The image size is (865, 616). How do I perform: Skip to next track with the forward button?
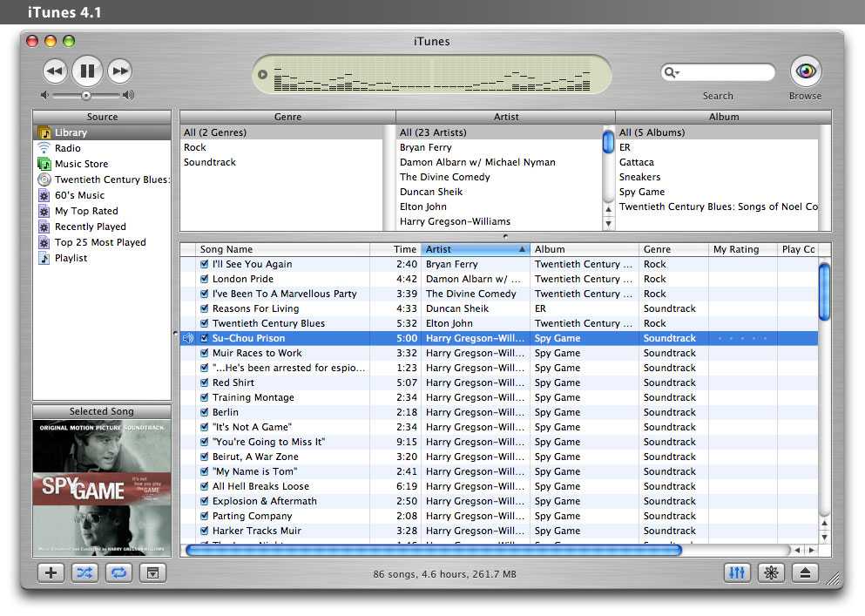pos(119,71)
